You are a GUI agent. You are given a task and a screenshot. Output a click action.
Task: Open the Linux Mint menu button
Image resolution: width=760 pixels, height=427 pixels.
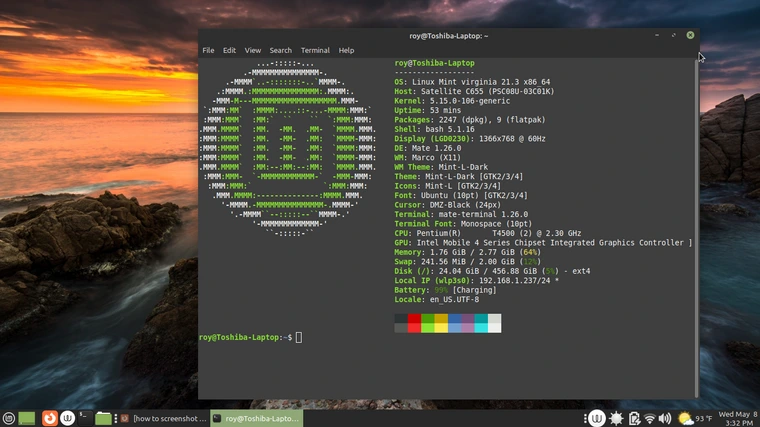[x=9, y=418]
